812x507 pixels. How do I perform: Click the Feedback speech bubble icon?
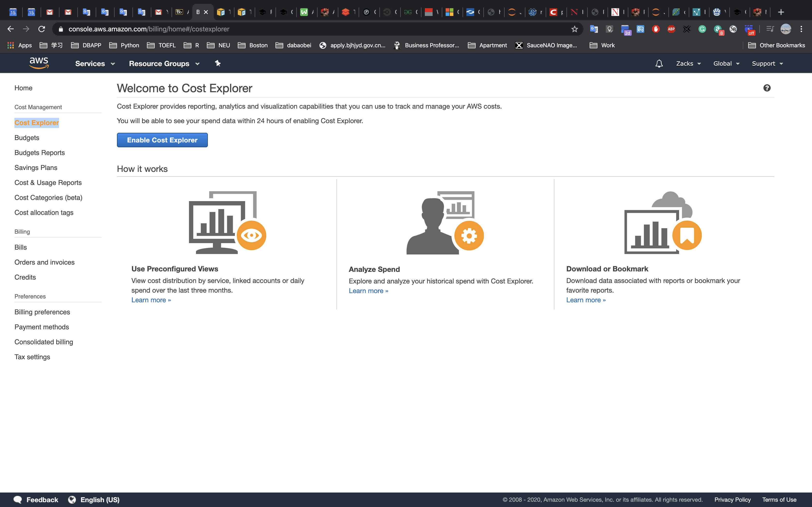(18, 500)
